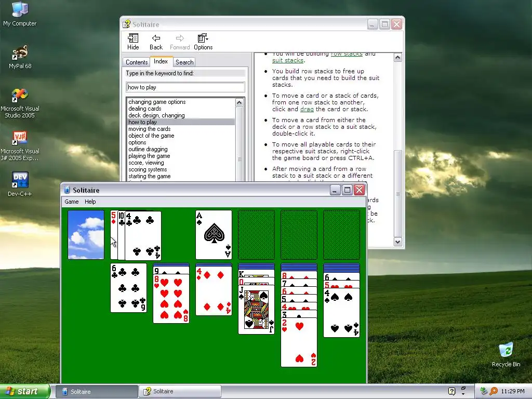Select the 6 of clubs row card
The image size is (532, 399).
[129, 288]
